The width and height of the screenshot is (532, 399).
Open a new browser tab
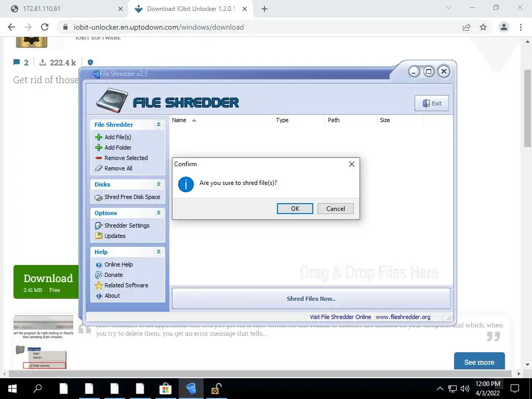(x=264, y=9)
